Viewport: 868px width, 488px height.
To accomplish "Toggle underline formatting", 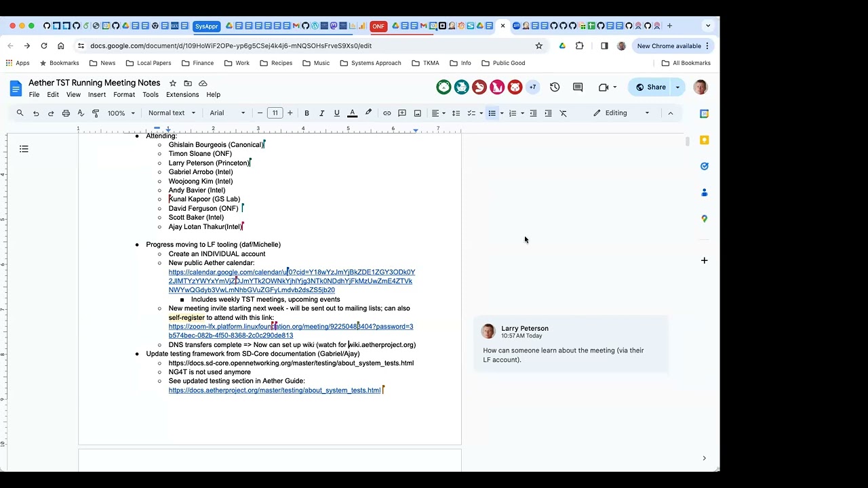I will click(x=336, y=113).
